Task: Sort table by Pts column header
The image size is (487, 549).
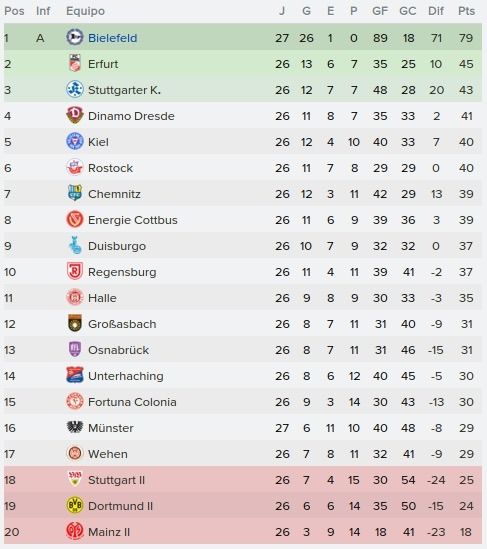Action: tap(466, 11)
